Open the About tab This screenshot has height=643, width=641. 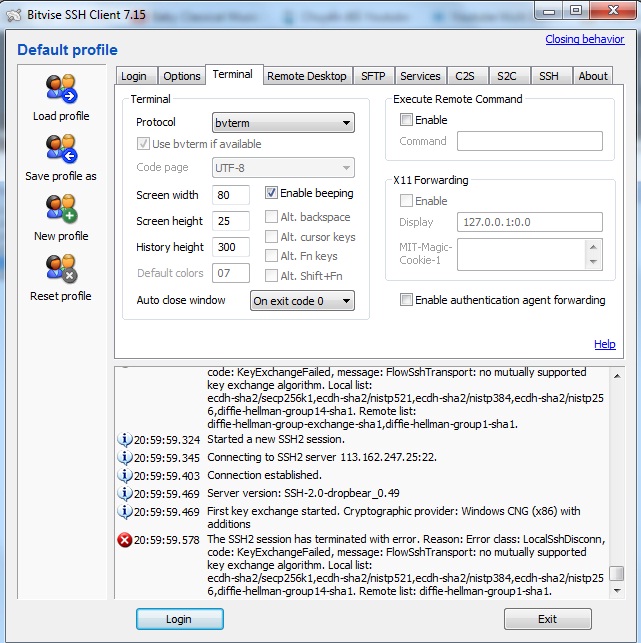(x=593, y=76)
